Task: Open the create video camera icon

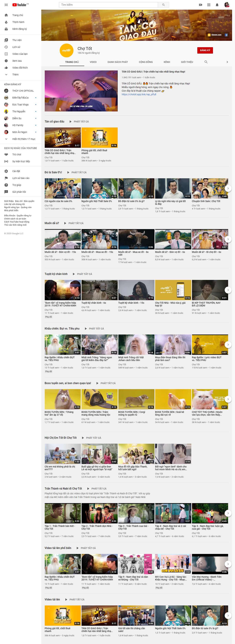Action: [x=200, y=5]
